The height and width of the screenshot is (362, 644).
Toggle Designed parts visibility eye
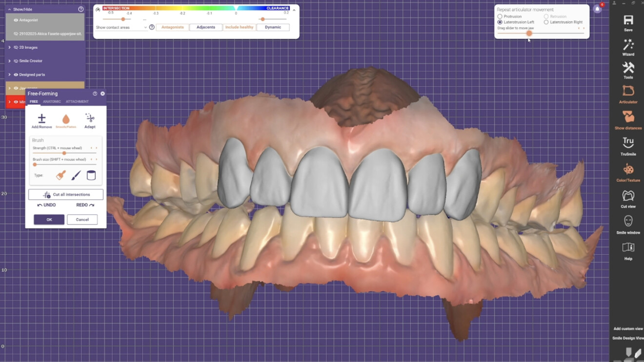[x=16, y=75]
